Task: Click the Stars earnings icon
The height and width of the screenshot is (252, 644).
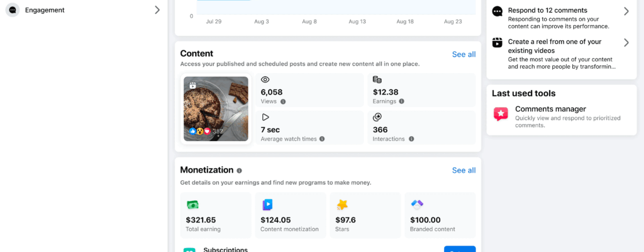Action: tap(343, 205)
